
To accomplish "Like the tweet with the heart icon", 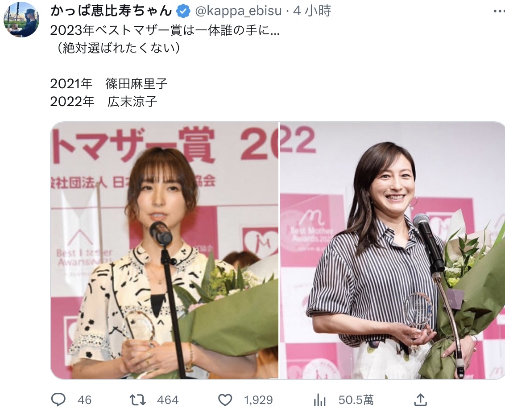I will point(225,400).
